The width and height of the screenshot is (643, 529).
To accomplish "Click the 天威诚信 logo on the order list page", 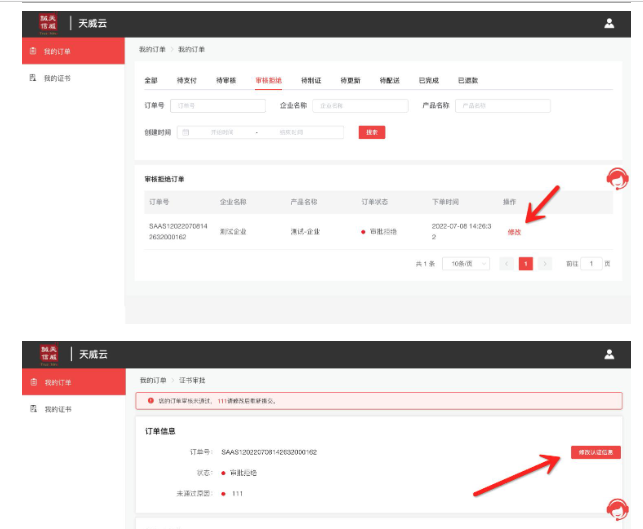I will (x=48, y=22).
